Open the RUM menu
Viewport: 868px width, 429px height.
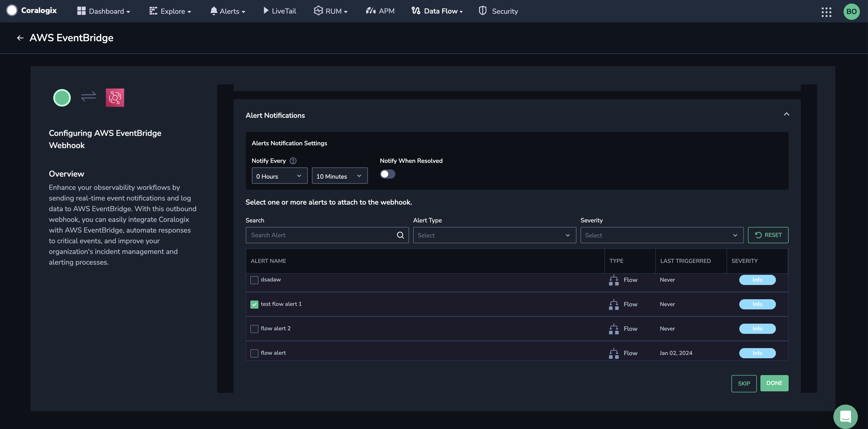(330, 11)
